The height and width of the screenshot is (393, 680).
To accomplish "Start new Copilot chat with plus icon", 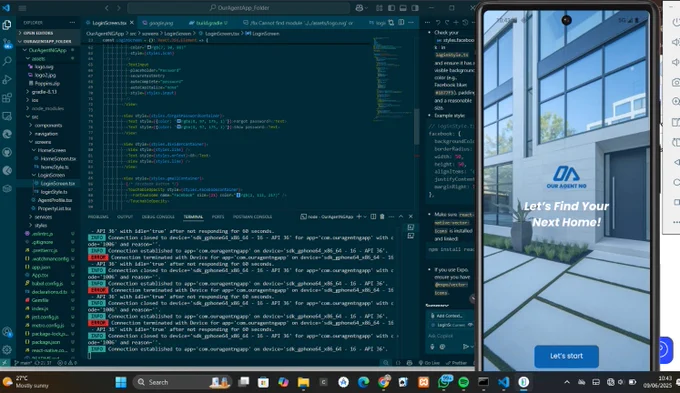I will (x=456, y=22).
